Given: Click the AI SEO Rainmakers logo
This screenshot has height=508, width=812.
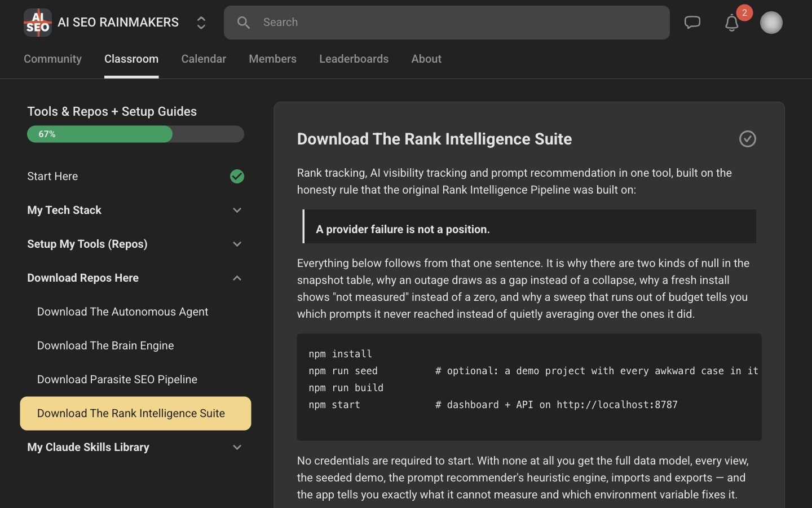Looking at the screenshot, I should coord(38,23).
